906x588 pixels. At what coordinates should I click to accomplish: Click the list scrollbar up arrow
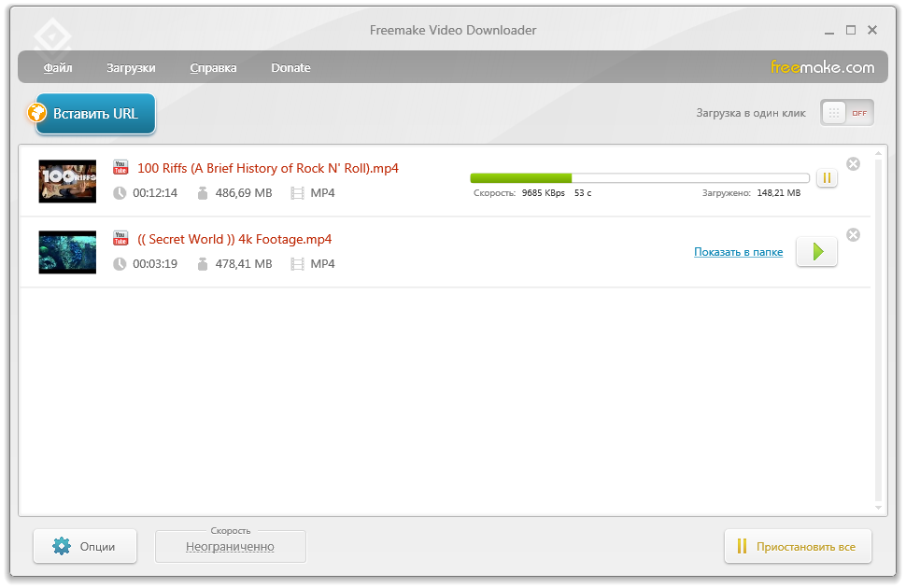pyautogui.click(x=878, y=153)
